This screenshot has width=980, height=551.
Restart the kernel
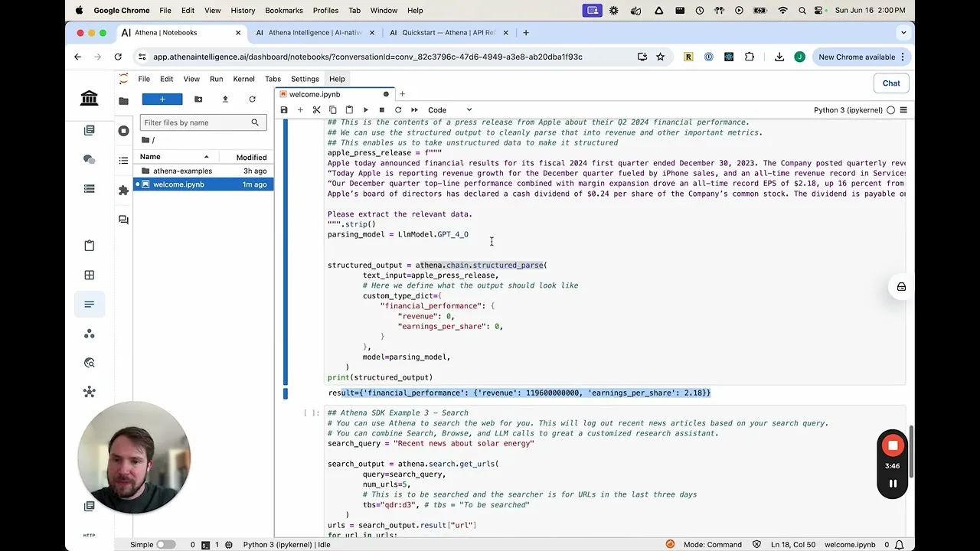pos(398,110)
